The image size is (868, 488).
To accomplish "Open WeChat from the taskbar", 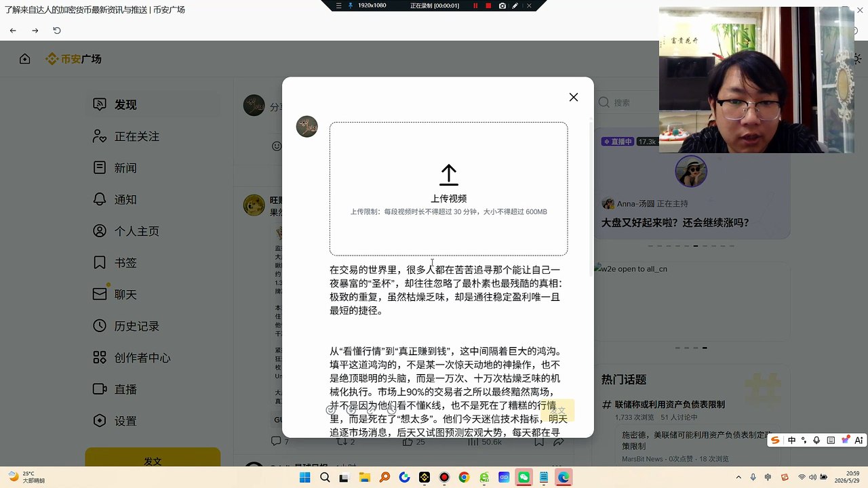I will 524,478.
